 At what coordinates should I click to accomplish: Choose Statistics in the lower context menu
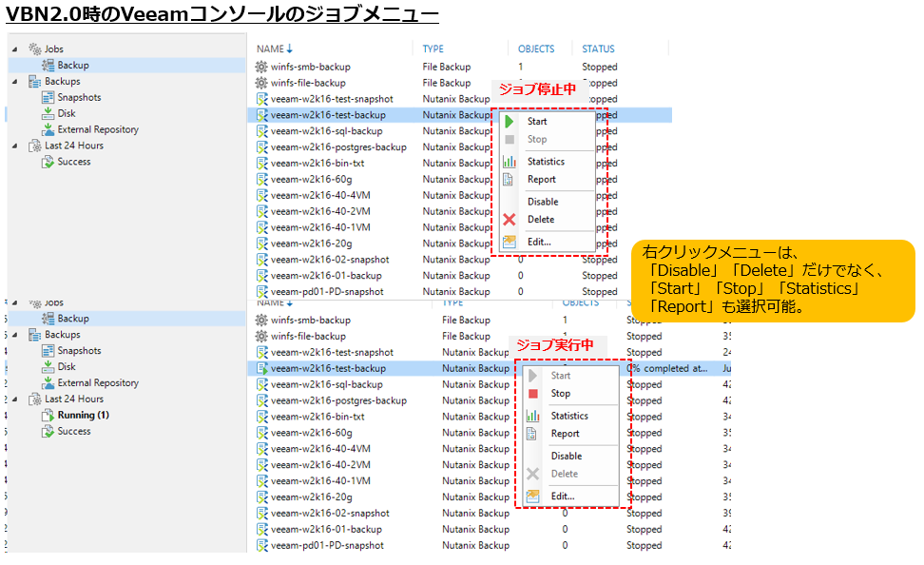tap(569, 416)
